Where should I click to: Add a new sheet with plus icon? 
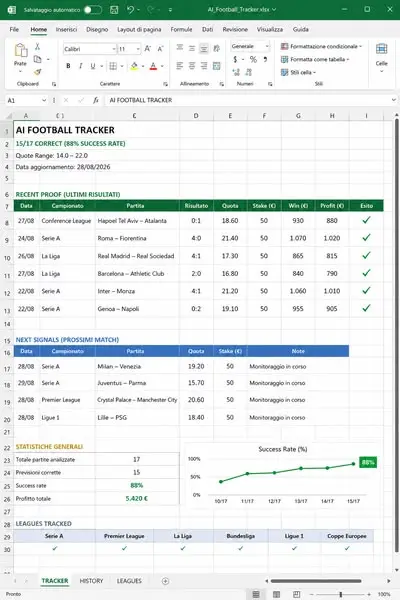(165, 581)
